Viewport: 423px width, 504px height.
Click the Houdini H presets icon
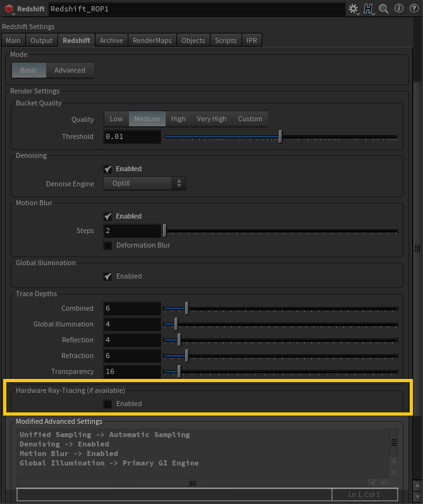click(x=369, y=9)
